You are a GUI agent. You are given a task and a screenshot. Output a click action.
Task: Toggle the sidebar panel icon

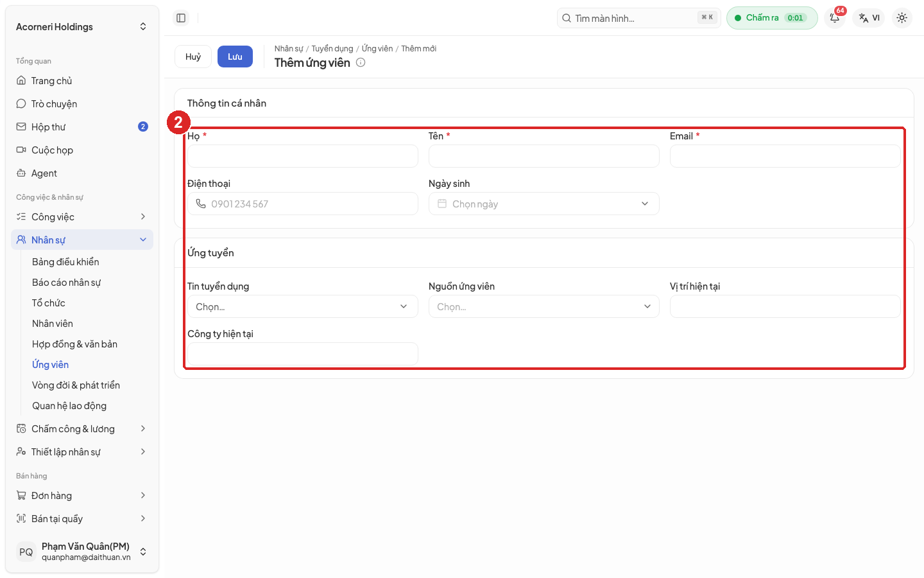(181, 18)
